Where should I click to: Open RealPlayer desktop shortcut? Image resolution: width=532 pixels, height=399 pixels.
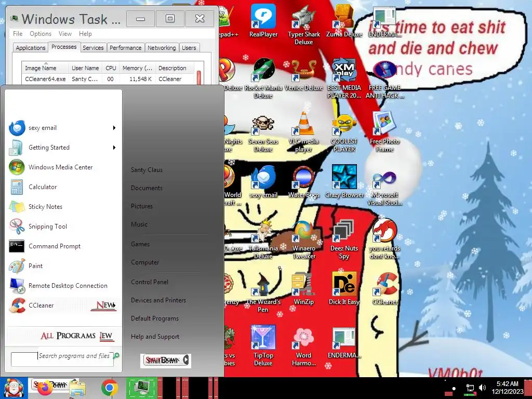(x=263, y=21)
